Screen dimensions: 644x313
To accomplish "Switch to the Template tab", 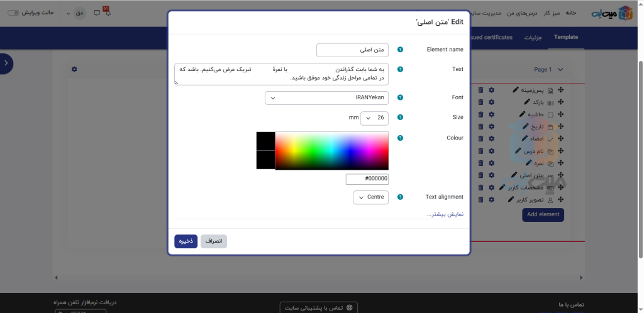I will click(x=566, y=37).
